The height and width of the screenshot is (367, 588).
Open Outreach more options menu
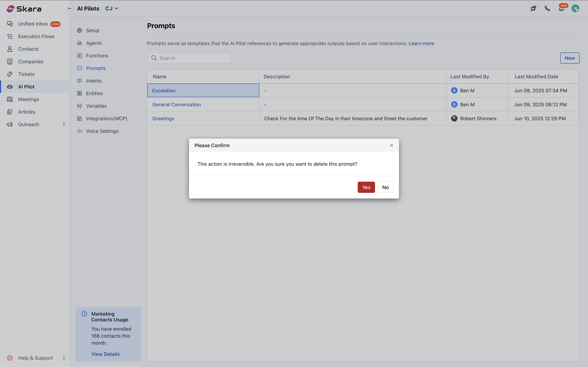click(x=64, y=124)
